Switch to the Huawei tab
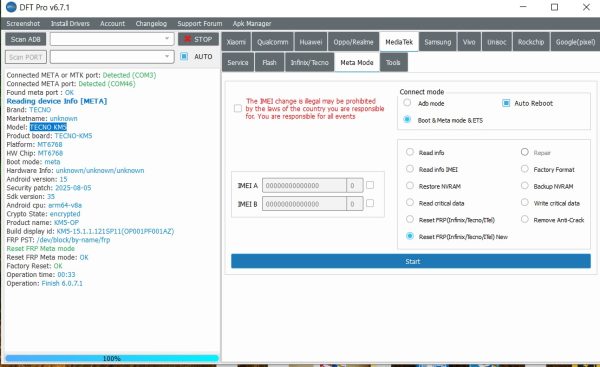This screenshot has height=367, width=600. click(311, 42)
